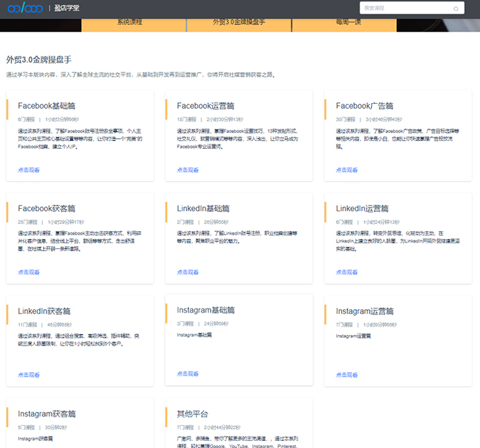Focus the course search input field

[x=412, y=8]
